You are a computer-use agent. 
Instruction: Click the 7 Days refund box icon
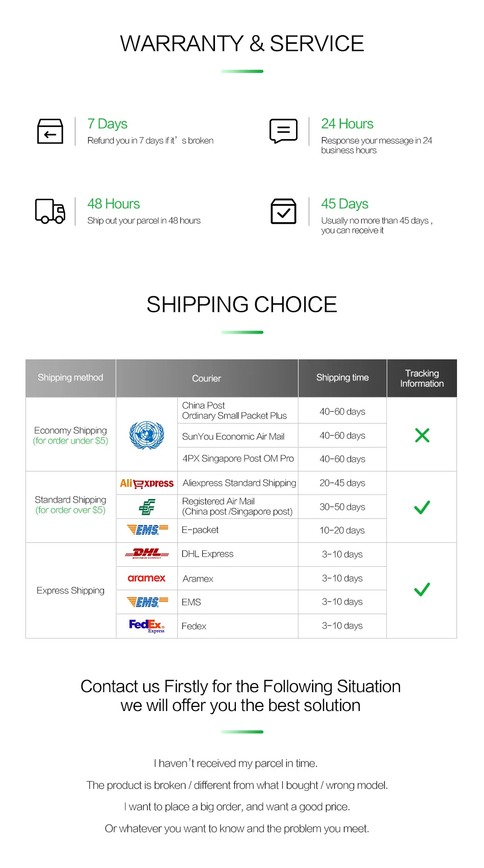click(50, 131)
